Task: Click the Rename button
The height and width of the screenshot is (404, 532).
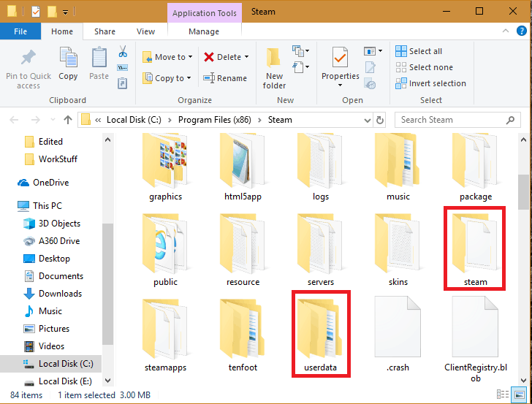Action: (225, 78)
